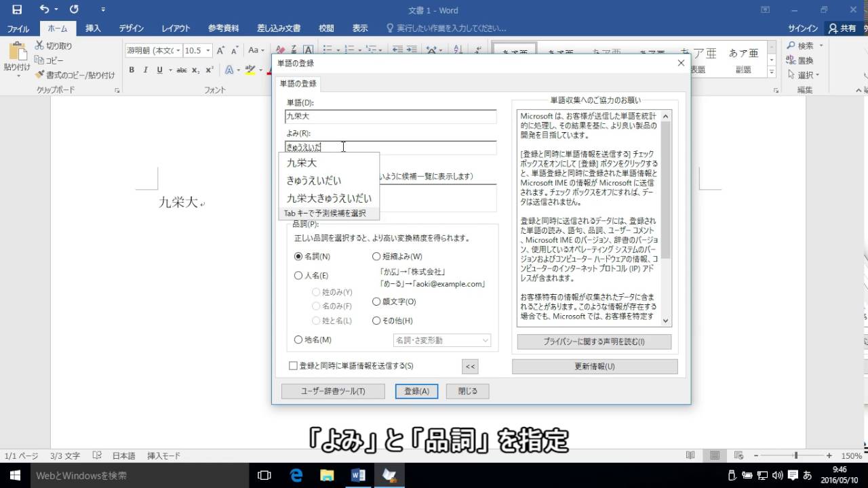This screenshot has width=868, height=488.
Task: Click the Undo arrow icon
Action: coord(44,9)
